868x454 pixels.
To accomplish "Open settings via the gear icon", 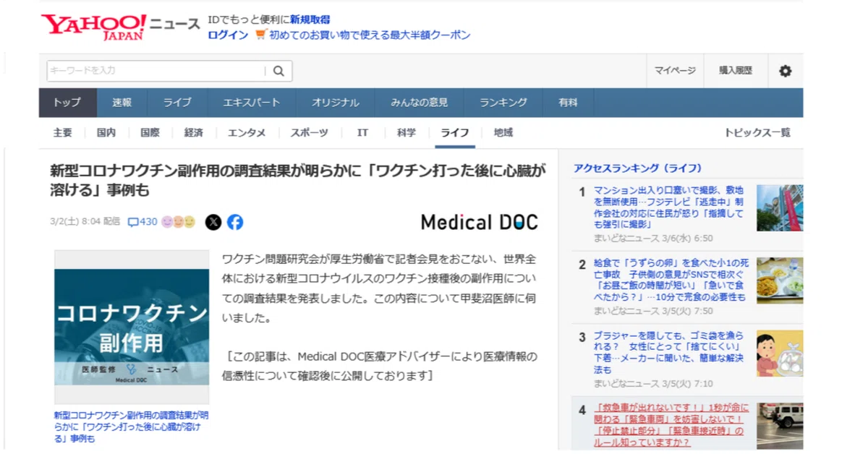I will (x=785, y=71).
